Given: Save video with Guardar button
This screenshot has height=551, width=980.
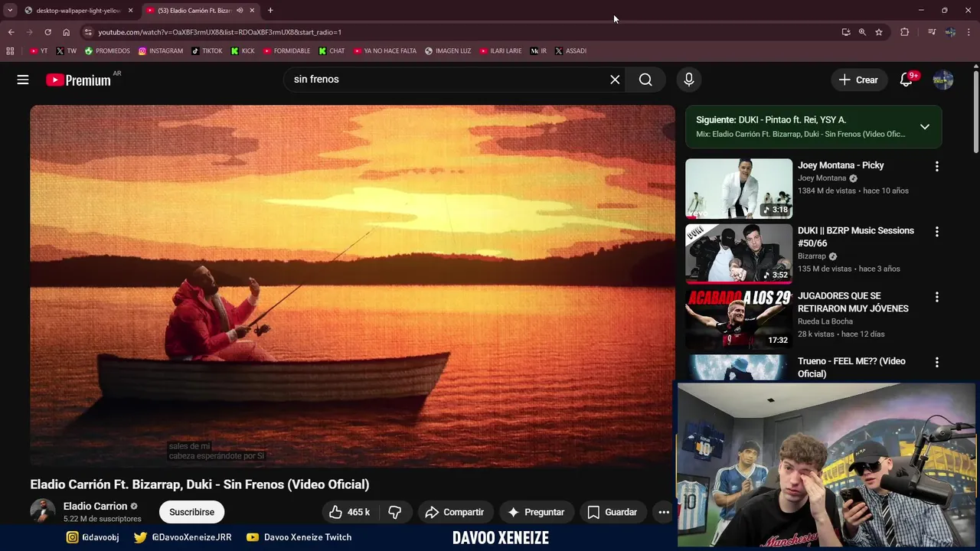Looking at the screenshot, I should (612, 512).
